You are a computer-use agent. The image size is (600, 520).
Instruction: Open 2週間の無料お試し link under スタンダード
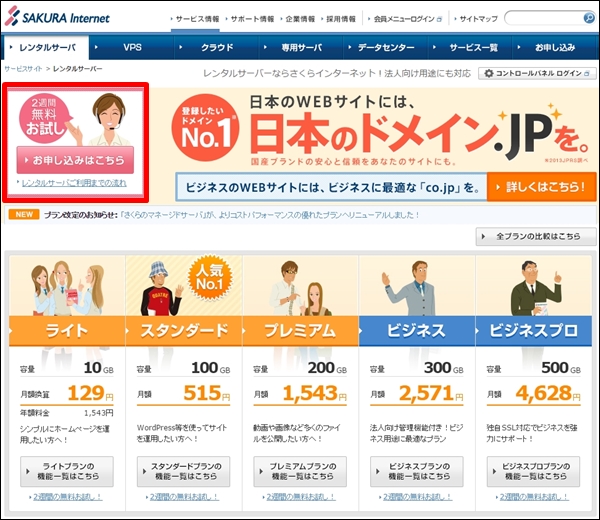click(184, 497)
